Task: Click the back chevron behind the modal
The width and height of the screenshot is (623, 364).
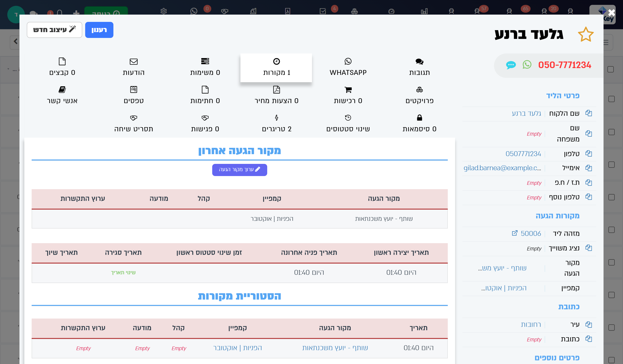Action: [16, 42]
